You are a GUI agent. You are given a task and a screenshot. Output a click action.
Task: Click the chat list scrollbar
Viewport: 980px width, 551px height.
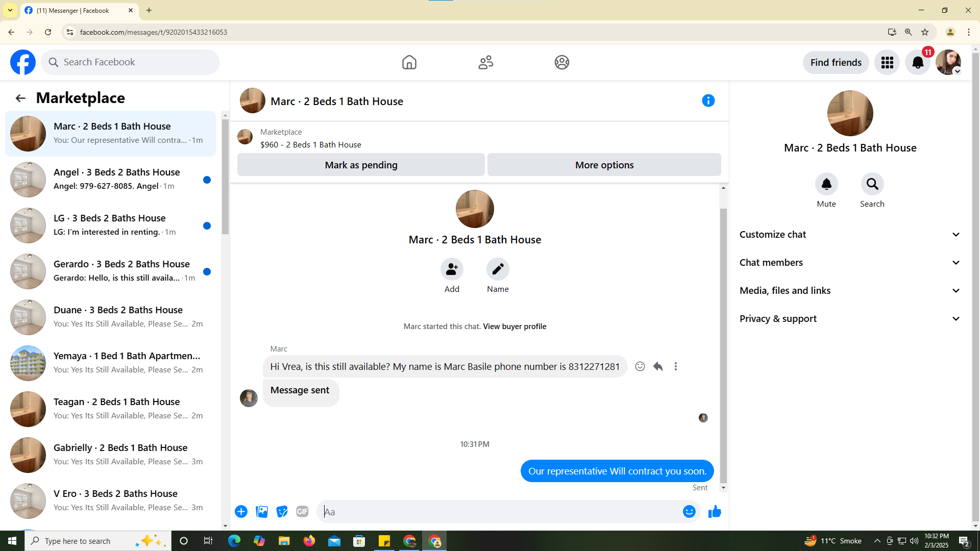[225, 177]
